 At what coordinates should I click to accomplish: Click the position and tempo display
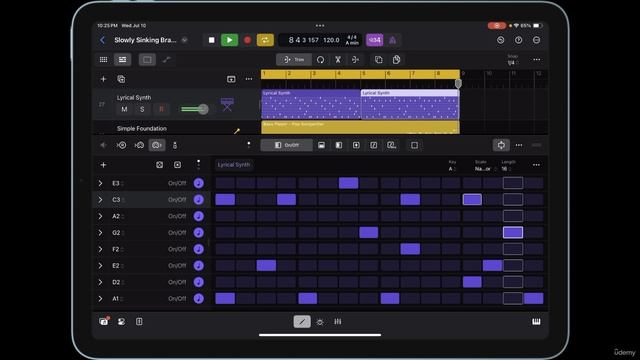(x=320, y=40)
